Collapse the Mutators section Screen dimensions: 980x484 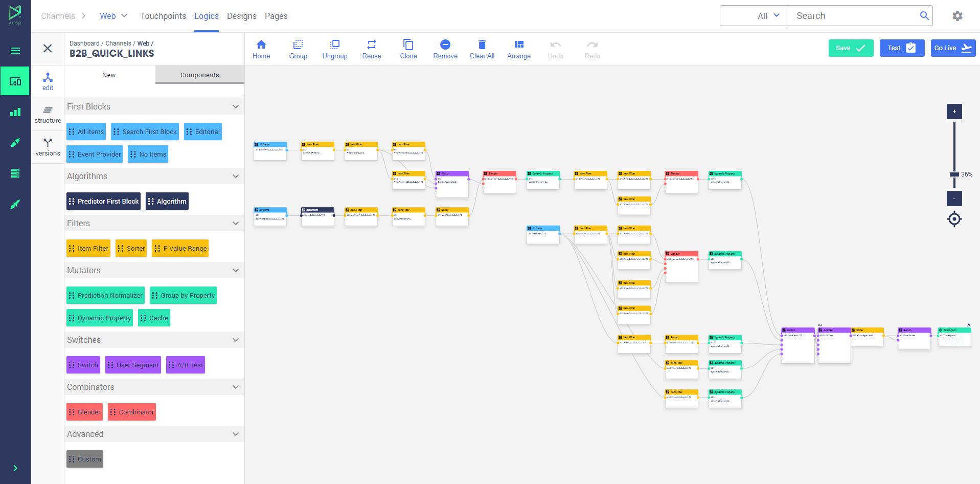coord(236,270)
